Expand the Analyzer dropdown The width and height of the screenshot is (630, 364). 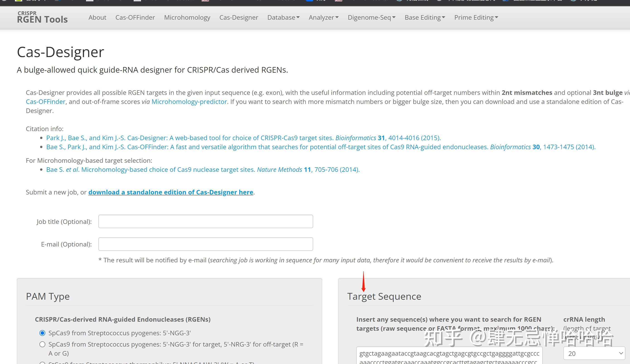click(324, 17)
